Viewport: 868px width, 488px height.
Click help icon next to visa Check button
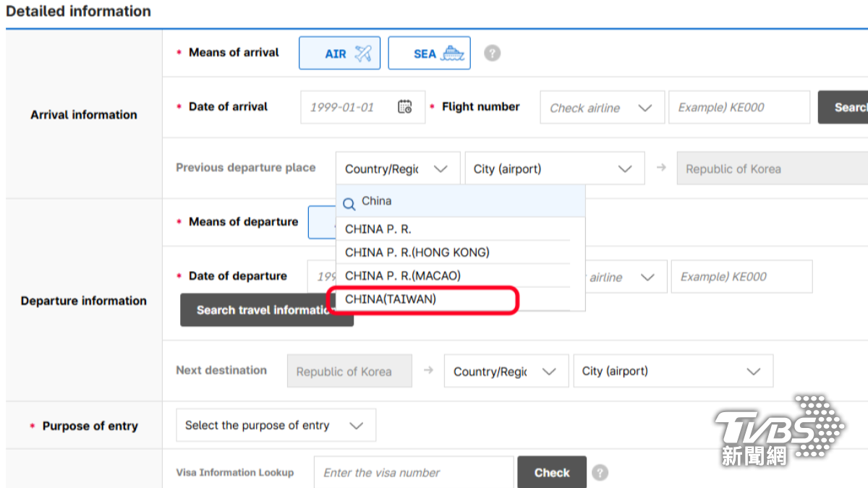click(600, 473)
